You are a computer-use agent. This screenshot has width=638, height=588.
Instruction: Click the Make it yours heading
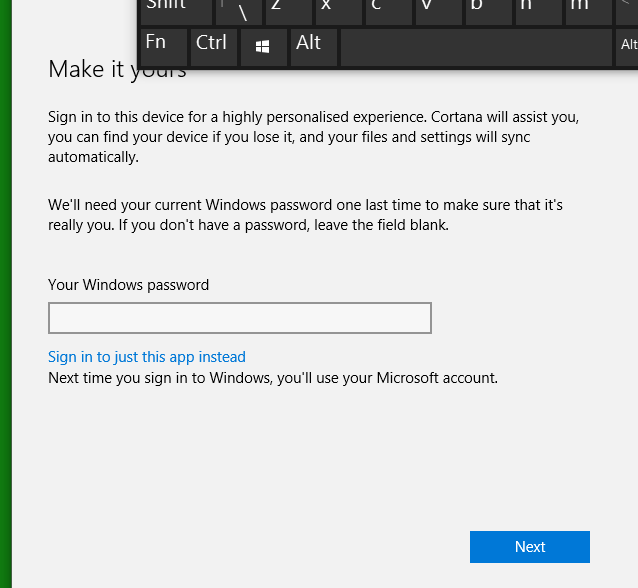117,69
